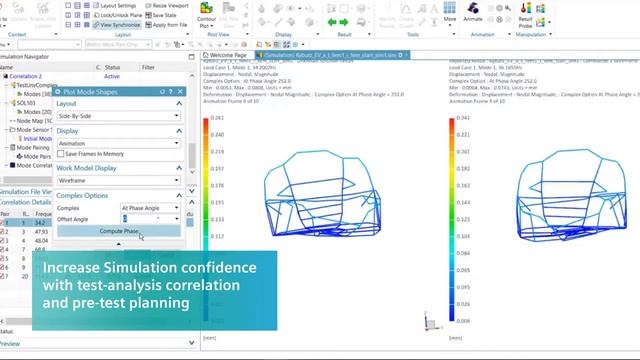Toggle checkbox for correlation pair 3

point(2,241)
